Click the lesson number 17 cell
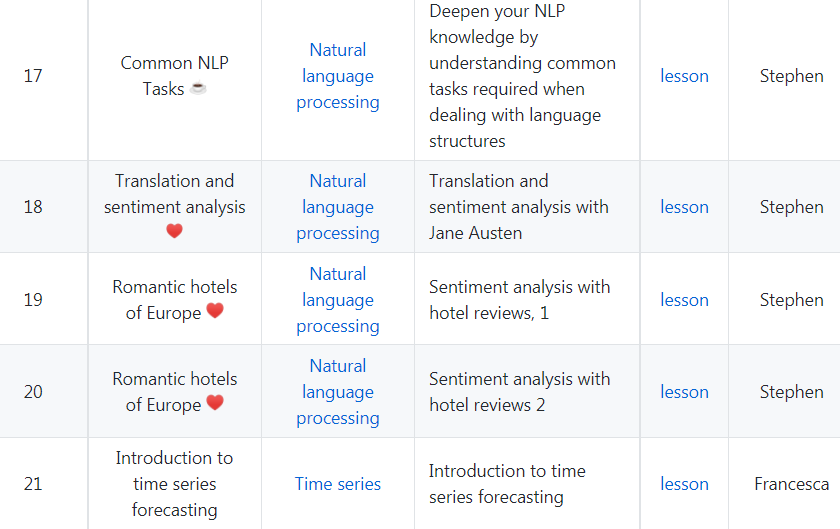The width and height of the screenshot is (840, 529). coord(33,76)
